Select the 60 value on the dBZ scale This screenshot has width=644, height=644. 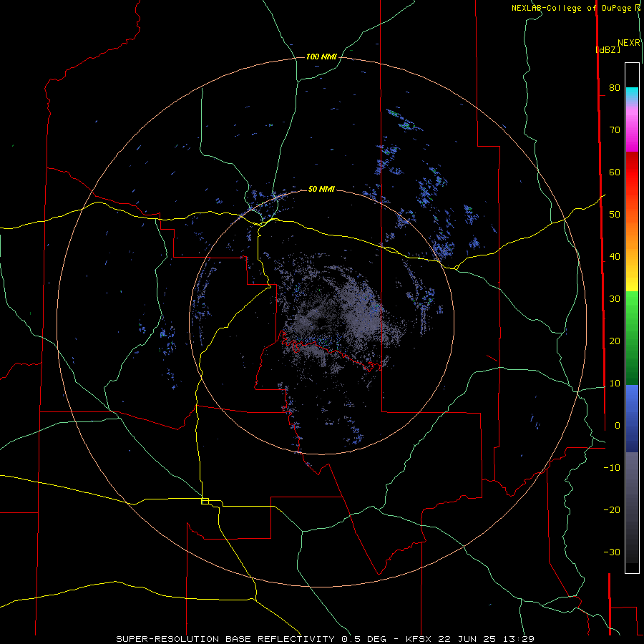[x=615, y=172]
